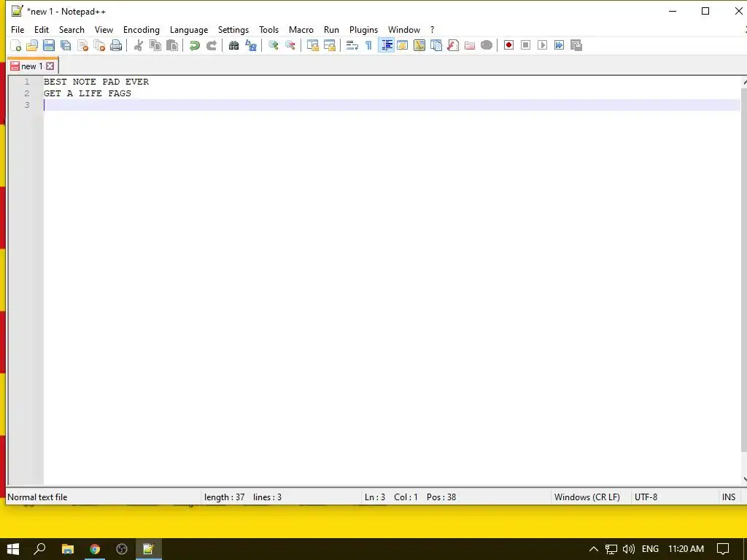Open the Encoding menu
This screenshot has height=560, width=747.
click(x=142, y=29)
